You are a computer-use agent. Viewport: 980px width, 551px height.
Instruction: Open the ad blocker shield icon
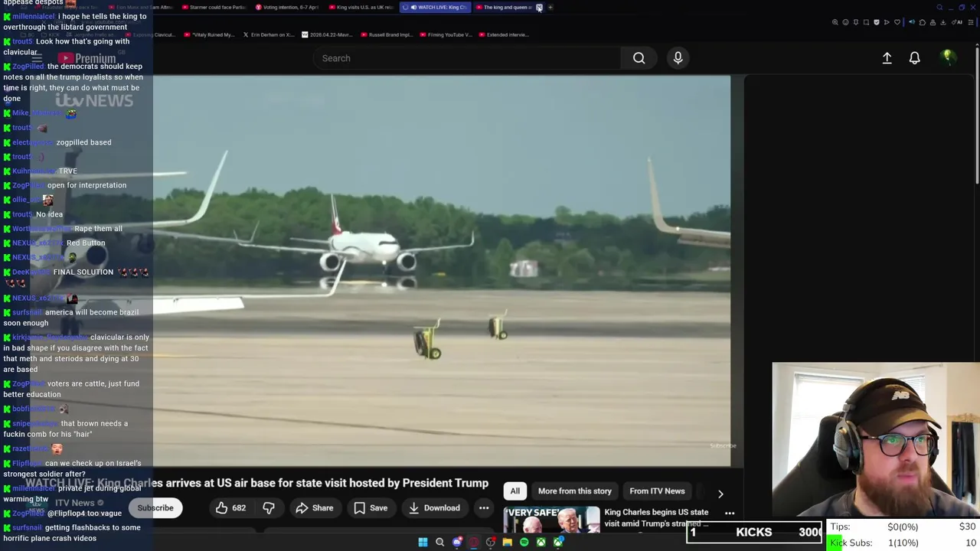877,22
